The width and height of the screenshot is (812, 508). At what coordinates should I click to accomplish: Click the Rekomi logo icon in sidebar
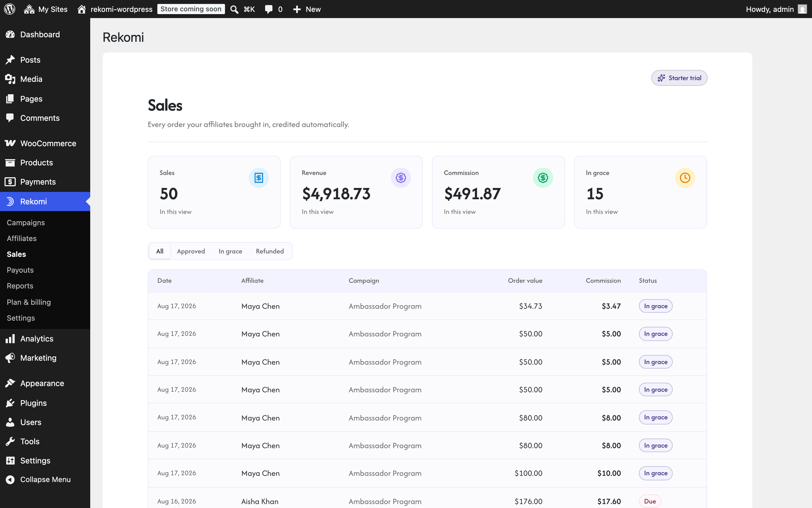(x=10, y=201)
